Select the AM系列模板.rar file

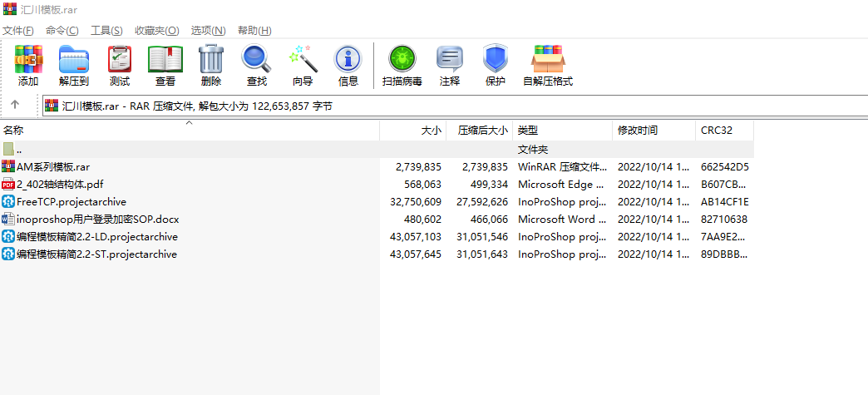click(52, 166)
